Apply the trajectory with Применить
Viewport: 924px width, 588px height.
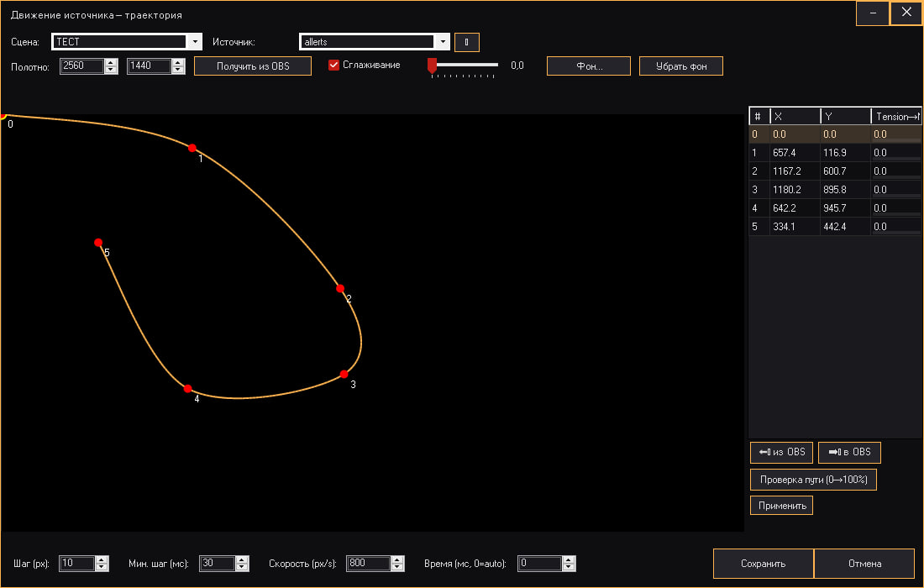click(x=781, y=505)
